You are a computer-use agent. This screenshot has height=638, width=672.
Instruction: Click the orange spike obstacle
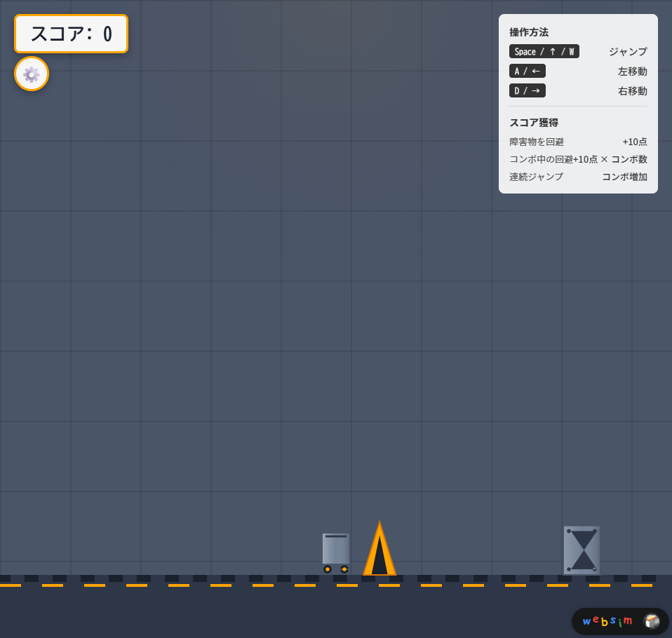pos(379,552)
